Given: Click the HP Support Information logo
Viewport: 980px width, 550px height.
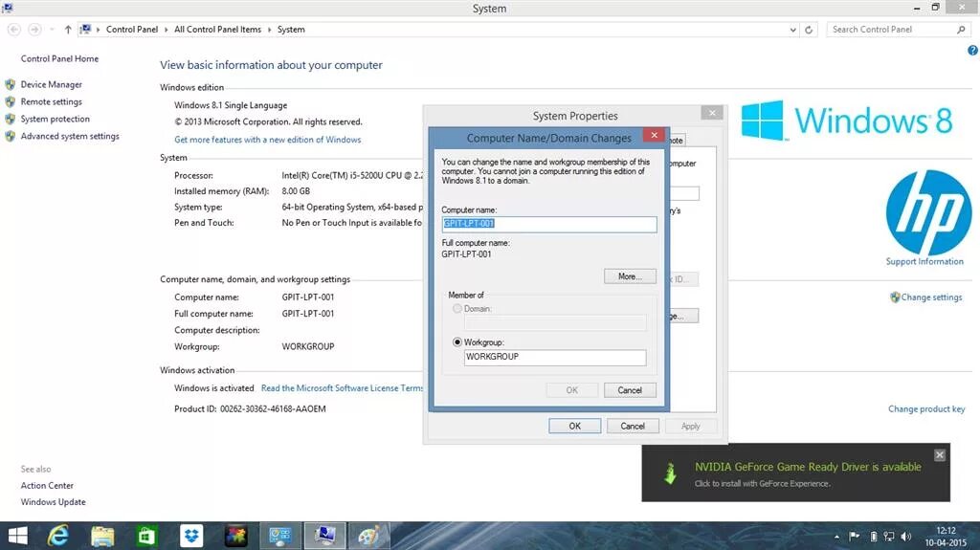Looking at the screenshot, I should coord(928,212).
